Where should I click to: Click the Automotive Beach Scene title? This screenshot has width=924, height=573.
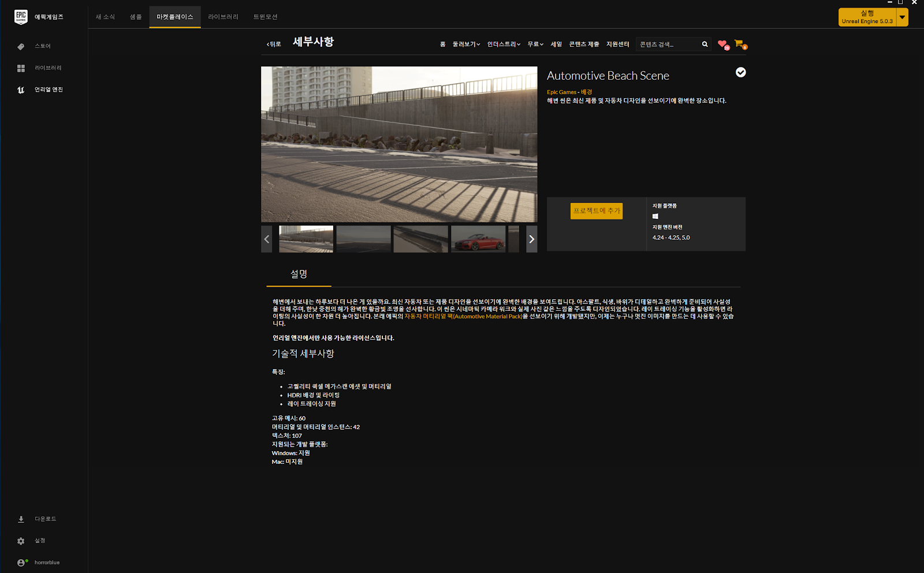(x=608, y=76)
